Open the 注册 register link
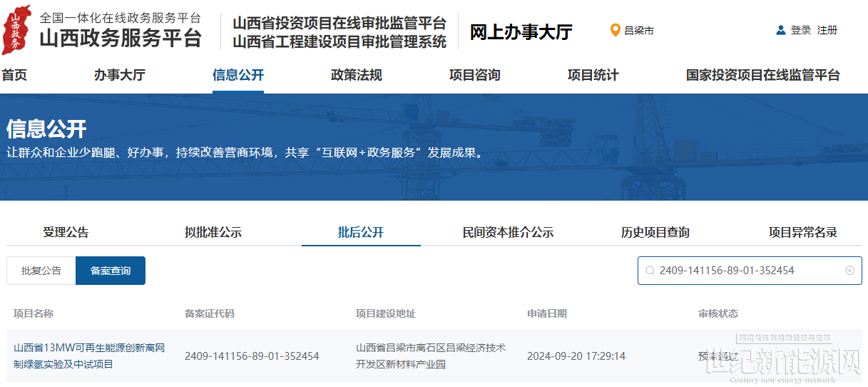 827,30
